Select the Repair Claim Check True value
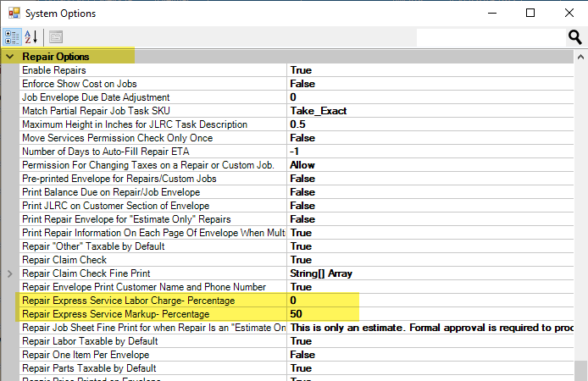 (x=301, y=260)
